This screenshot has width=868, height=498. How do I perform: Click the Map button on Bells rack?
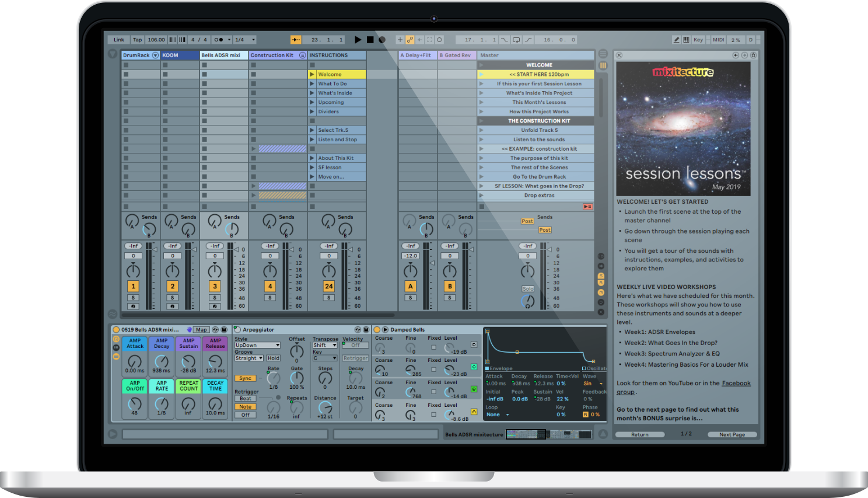click(x=202, y=330)
